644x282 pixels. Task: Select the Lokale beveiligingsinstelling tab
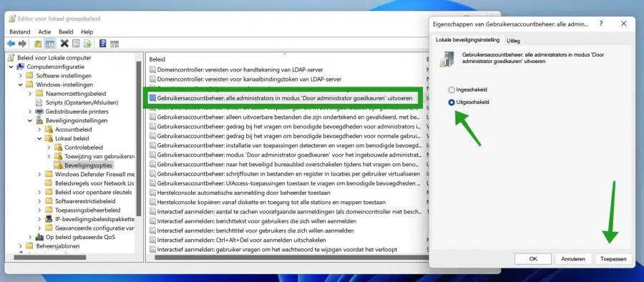(467, 40)
